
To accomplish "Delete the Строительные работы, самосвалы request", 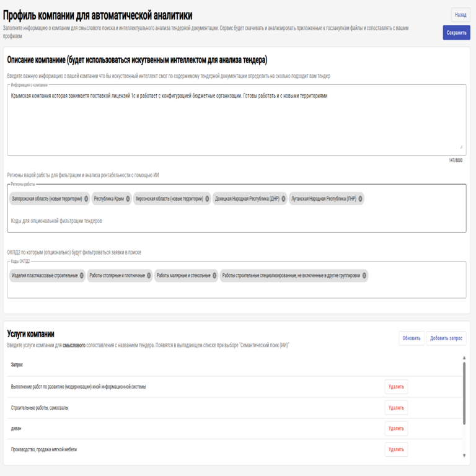I will (x=396, y=408).
